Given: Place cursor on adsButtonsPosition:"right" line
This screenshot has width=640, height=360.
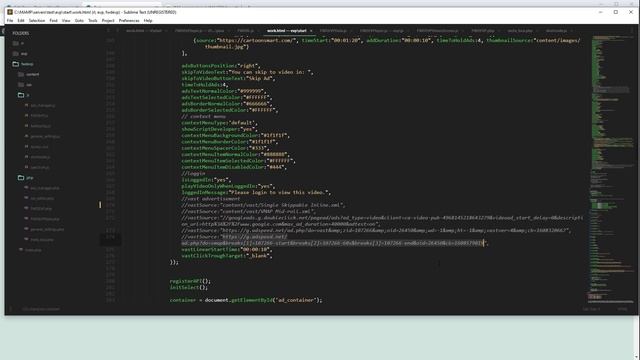Looking at the screenshot, I should click(x=221, y=66).
